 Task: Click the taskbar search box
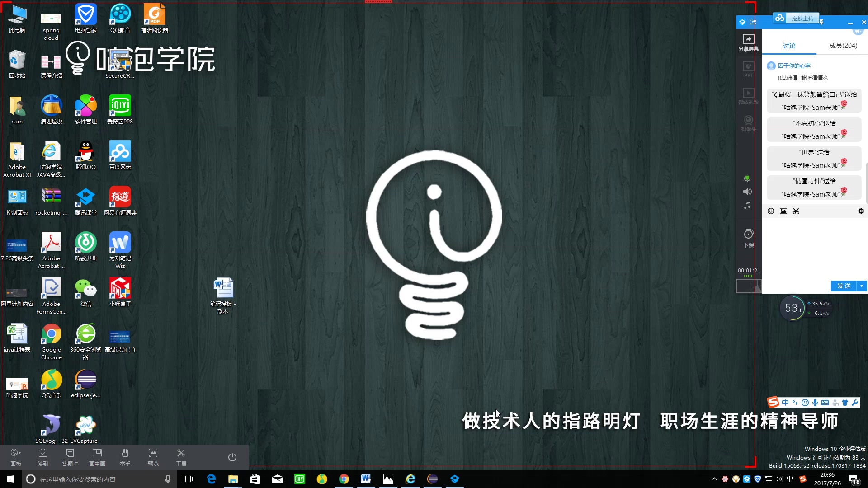[99, 479]
